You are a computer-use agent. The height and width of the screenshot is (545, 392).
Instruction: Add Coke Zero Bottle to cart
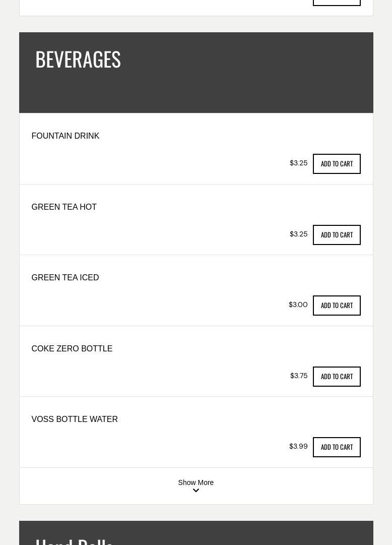click(337, 377)
